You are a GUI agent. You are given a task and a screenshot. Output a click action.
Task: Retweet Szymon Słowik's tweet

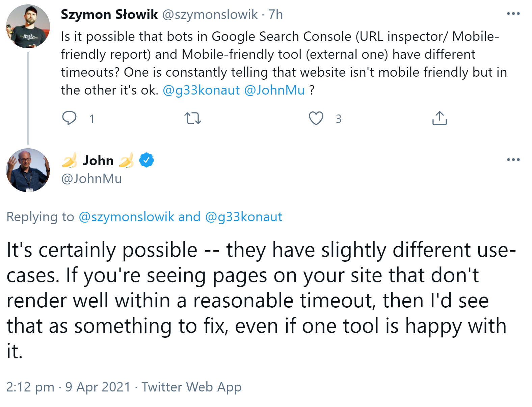pos(193,118)
